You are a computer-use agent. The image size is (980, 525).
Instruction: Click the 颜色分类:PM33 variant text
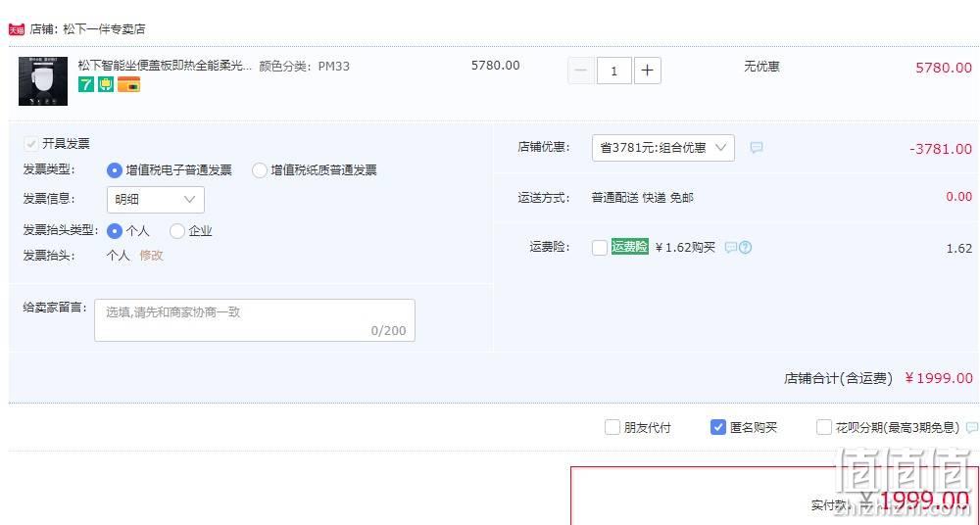coord(305,67)
